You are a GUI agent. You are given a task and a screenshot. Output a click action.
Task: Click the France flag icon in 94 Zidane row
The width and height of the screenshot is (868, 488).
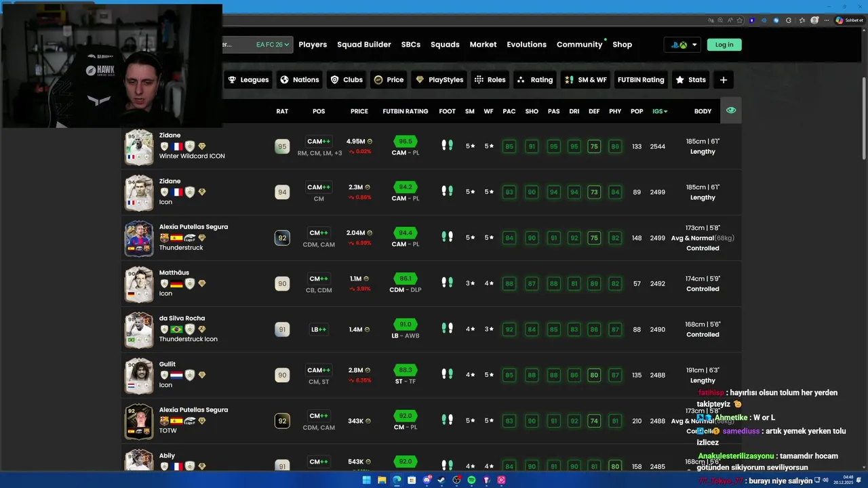click(177, 192)
